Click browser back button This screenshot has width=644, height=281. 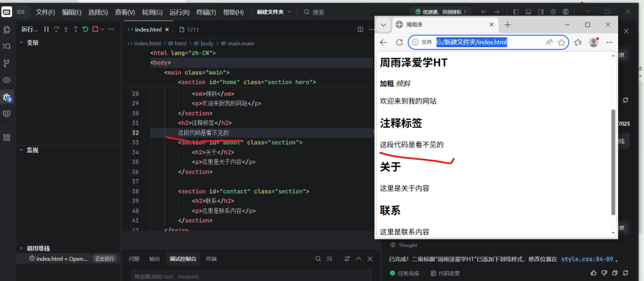tap(384, 42)
